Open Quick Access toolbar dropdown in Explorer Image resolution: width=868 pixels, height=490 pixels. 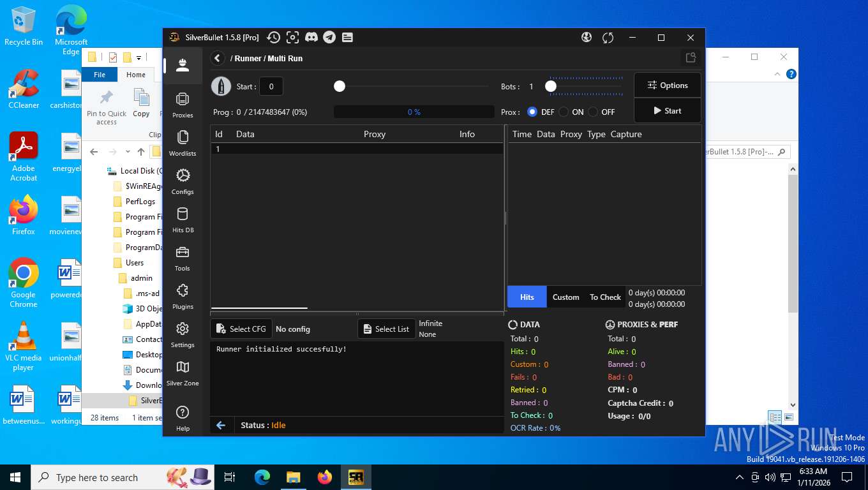tap(138, 57)
